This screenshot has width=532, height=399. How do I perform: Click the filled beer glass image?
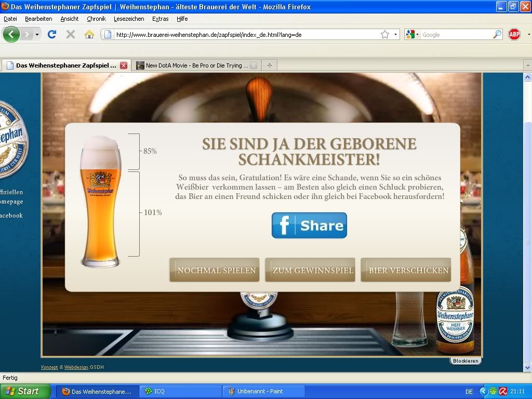(100, 202)
